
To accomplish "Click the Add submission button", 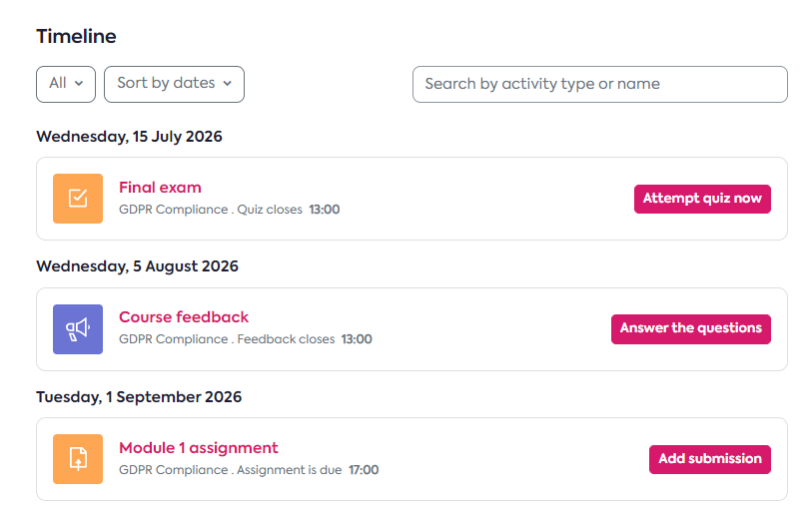I will 710,459.
